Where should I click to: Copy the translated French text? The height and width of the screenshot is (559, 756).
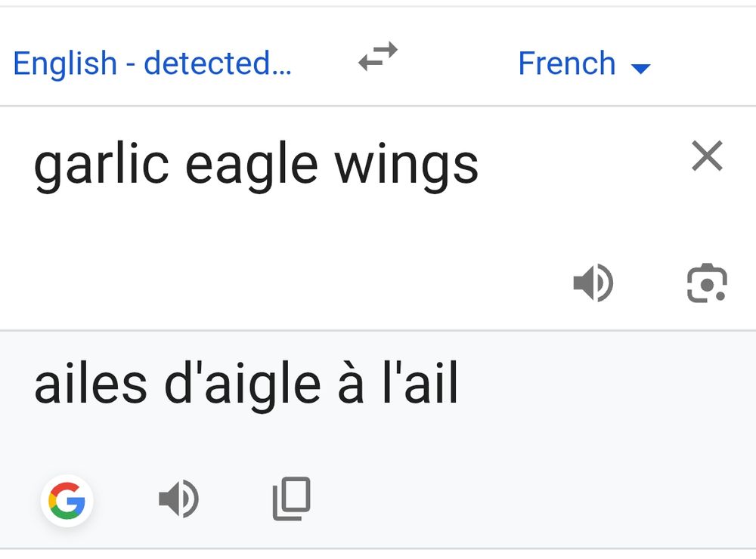pos(290,498)
